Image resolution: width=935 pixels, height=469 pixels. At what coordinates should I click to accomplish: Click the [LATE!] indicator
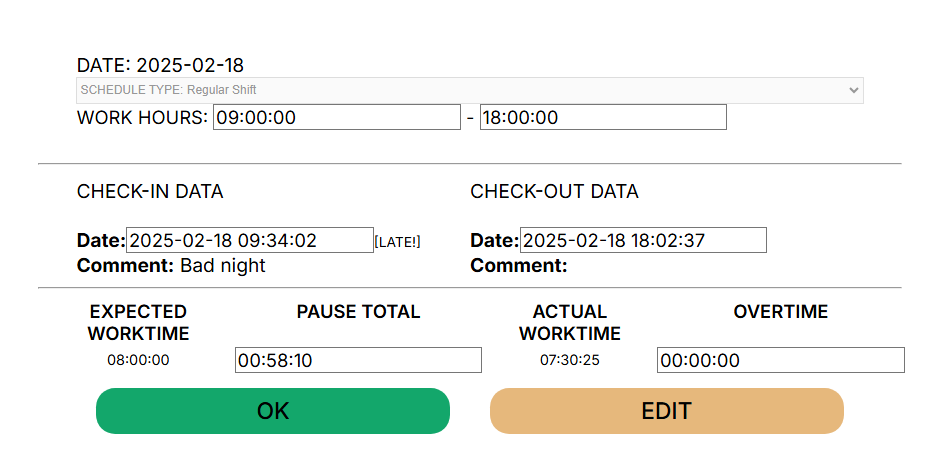397,242
